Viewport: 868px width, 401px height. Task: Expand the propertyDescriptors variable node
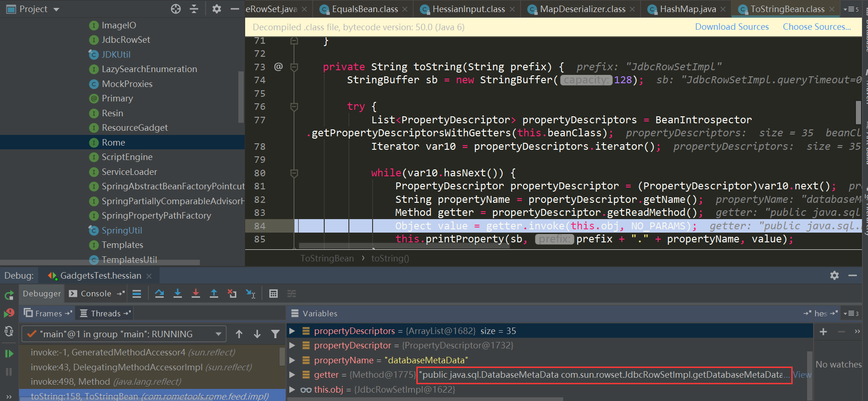pyautogui.click(x=292, y=331)
